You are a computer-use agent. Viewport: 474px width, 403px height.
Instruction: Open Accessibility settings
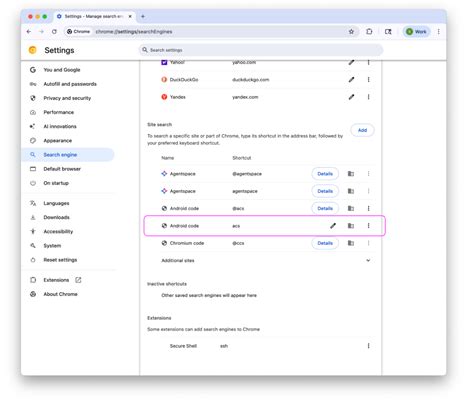point(58,231)
